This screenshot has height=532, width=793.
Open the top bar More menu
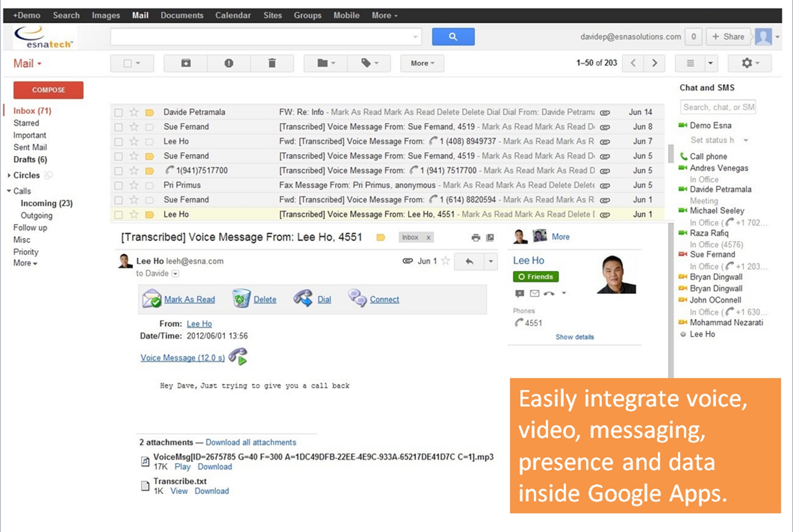coord(384,15)
